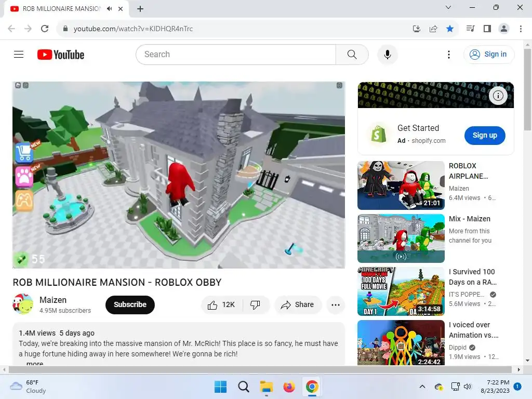The image size is (532, 399).
Task: Click the scroll right arrow of horizontal scrollbar
Action: 518,369
